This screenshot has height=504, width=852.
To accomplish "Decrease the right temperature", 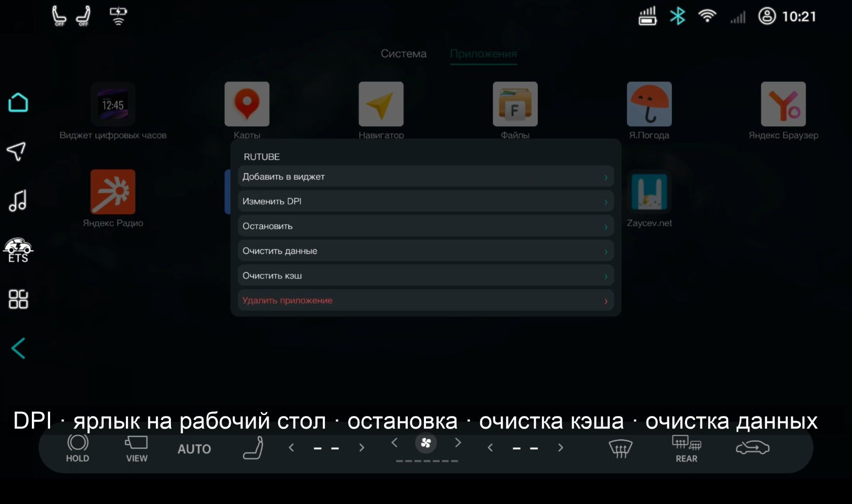I will (x=490, y=447).
